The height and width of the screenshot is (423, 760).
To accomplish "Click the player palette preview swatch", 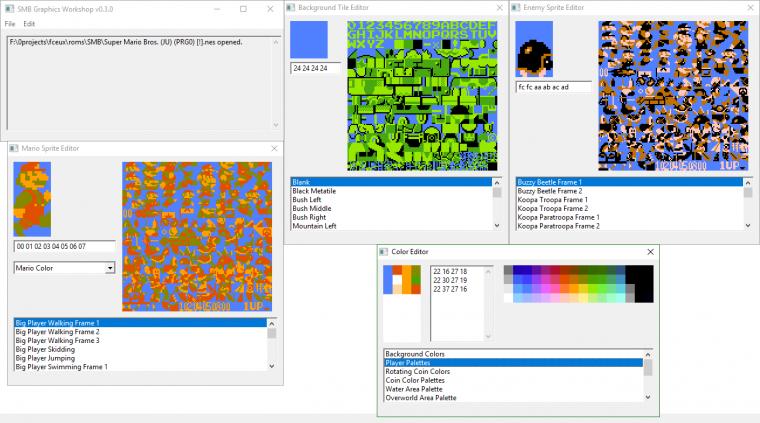I will point(402,280).
